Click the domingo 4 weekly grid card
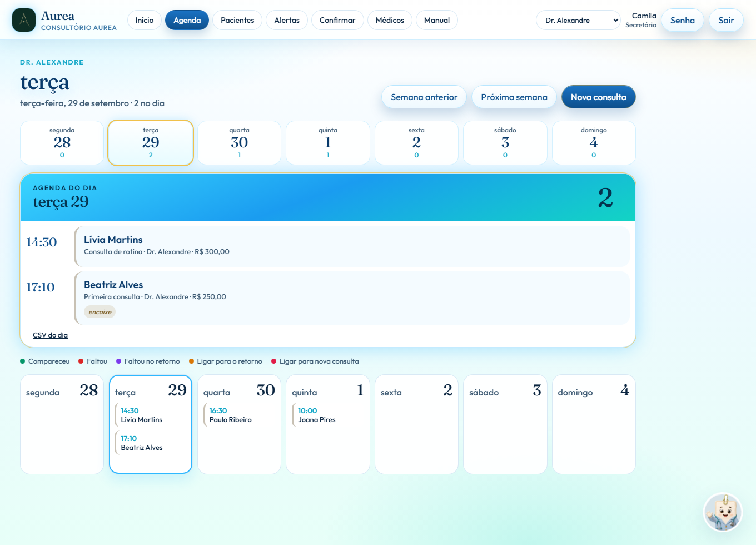The image size is (756, 545). (594, 424)
